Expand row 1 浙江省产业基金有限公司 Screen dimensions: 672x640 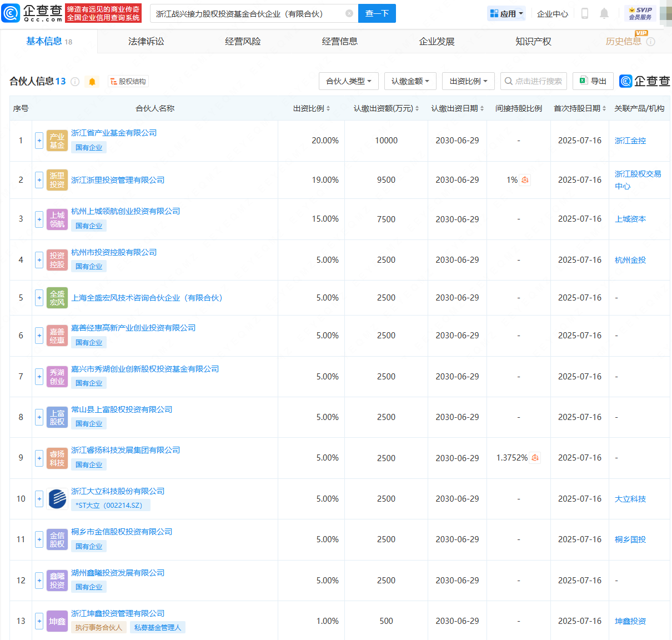tap(39, 141)
